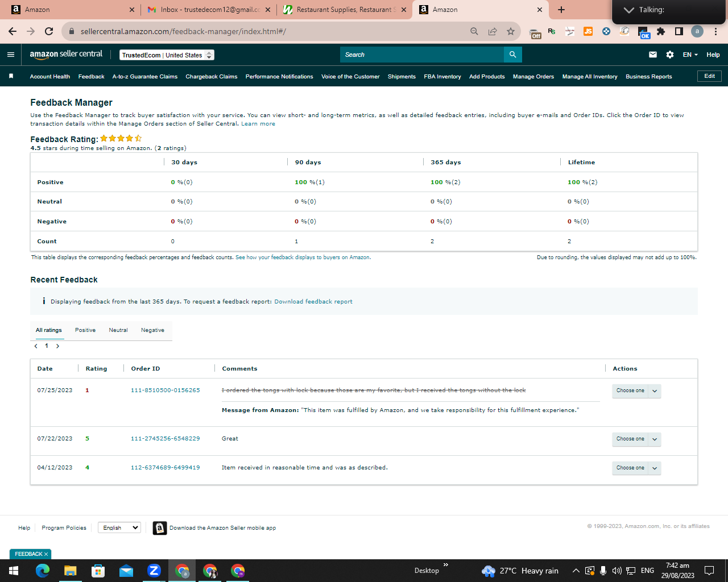Open the zoom magnifier in address bar

point(474,31)
